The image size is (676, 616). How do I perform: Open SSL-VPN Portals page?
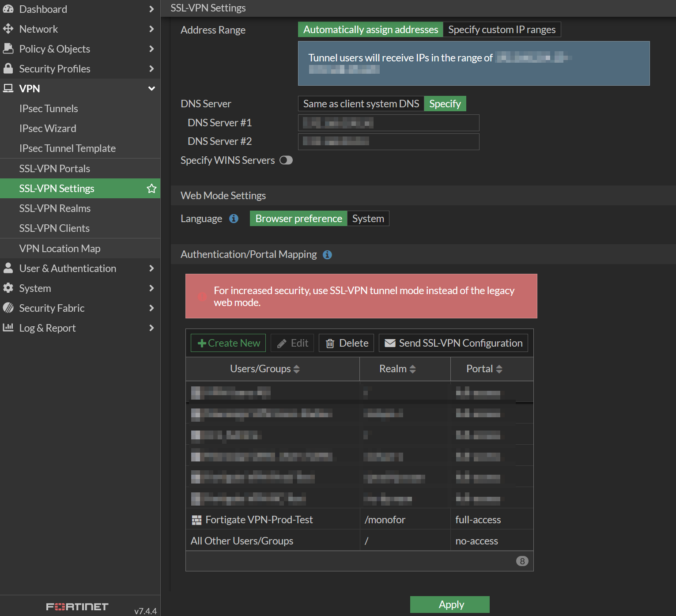[x=55, y=169]
